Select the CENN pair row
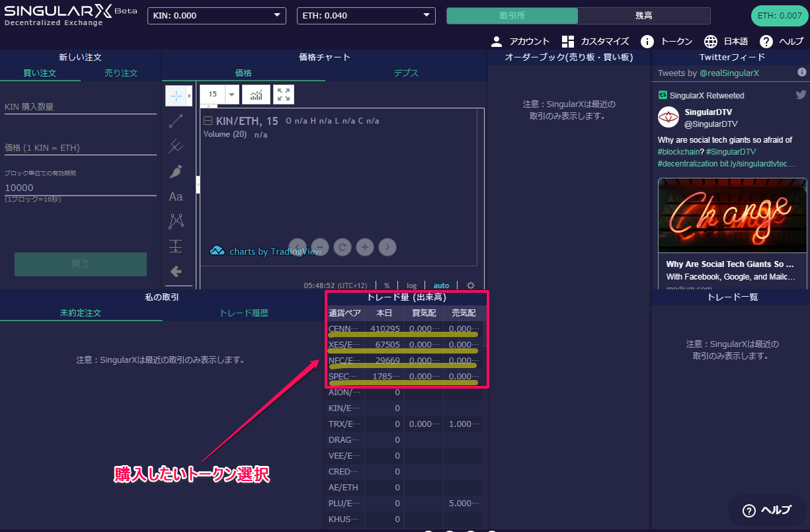The image size is (810, 532). point(405,328)
